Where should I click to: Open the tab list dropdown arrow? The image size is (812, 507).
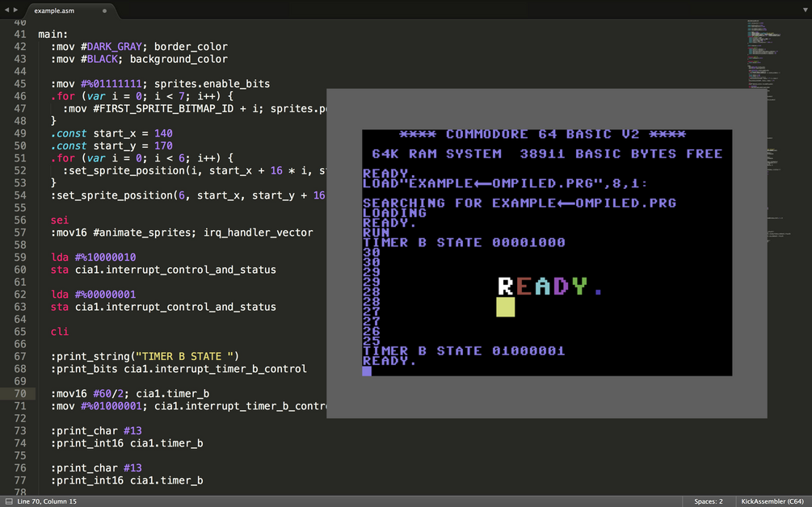click(x=806, y=10)
